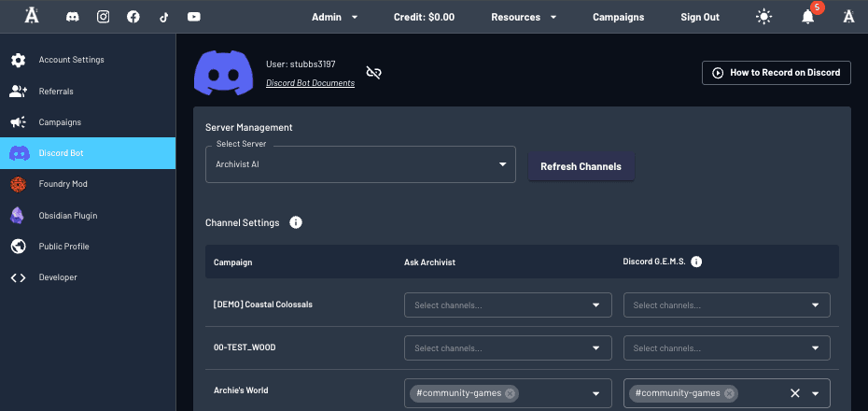Open the Resources dropdown menu
The height and width of the screenshot is (411, 868).
pyautogui.click(x=524, y=17)
